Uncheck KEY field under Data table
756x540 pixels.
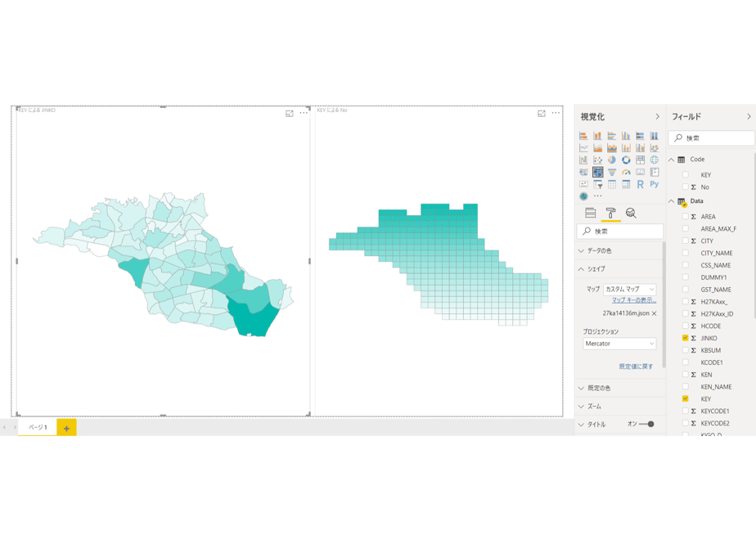(x=685, y=398)
